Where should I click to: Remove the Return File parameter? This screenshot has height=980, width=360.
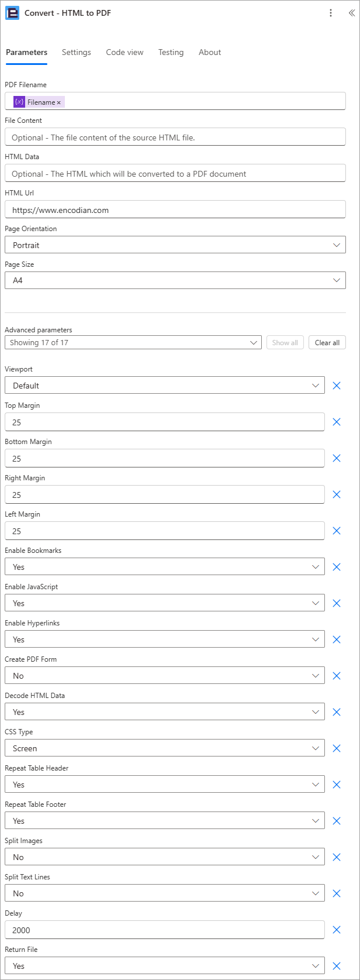(337, 966)
